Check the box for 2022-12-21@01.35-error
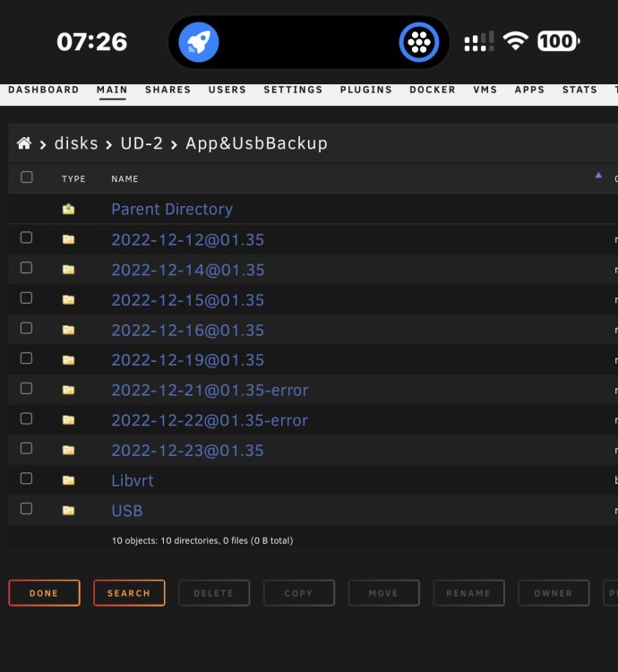This screenshot has width=618, height=672. tap(27, 388)
